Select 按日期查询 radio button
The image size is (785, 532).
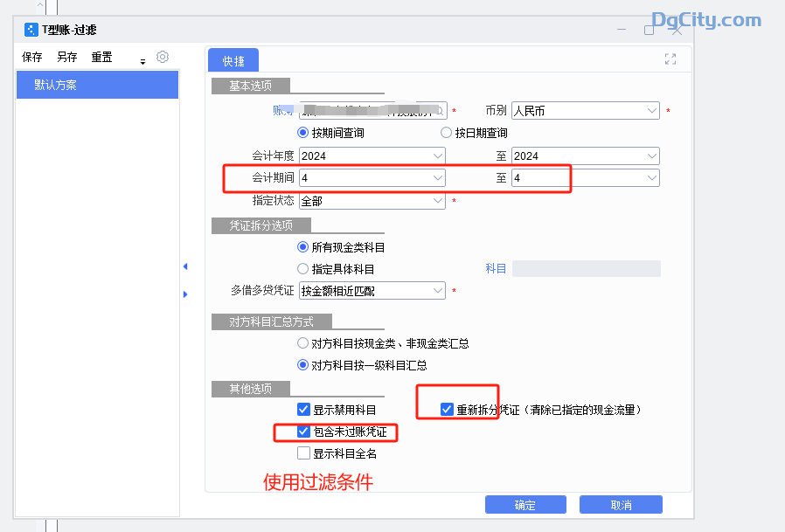447,134
